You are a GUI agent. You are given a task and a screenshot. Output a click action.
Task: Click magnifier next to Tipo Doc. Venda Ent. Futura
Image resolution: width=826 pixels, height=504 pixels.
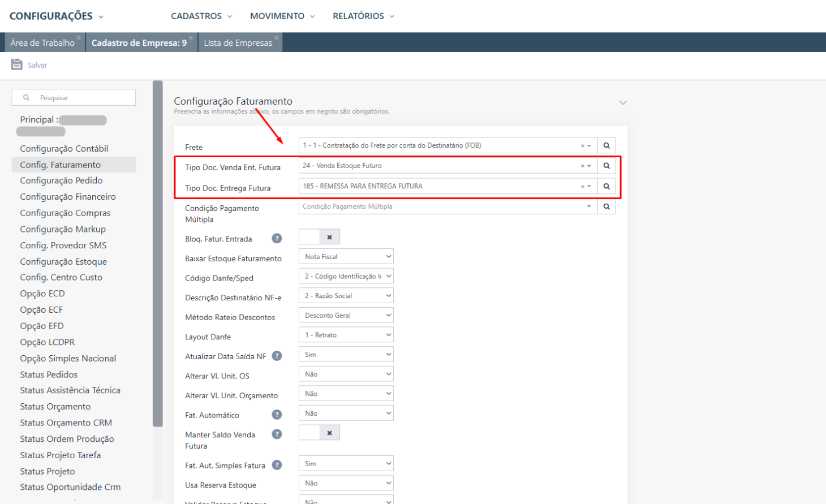[606, 166]
